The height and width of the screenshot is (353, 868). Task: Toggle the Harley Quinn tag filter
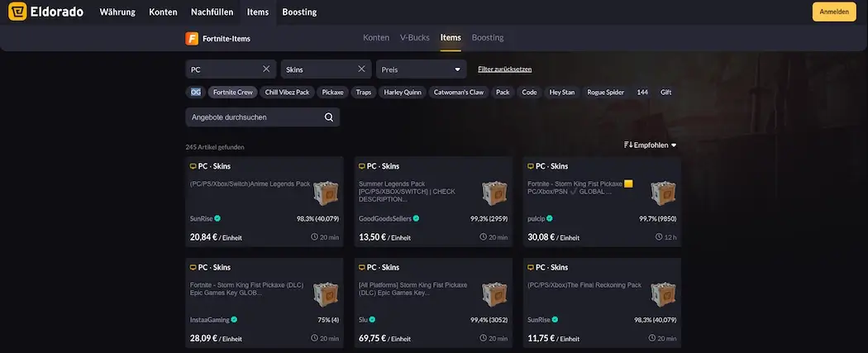tap(403, 93)
